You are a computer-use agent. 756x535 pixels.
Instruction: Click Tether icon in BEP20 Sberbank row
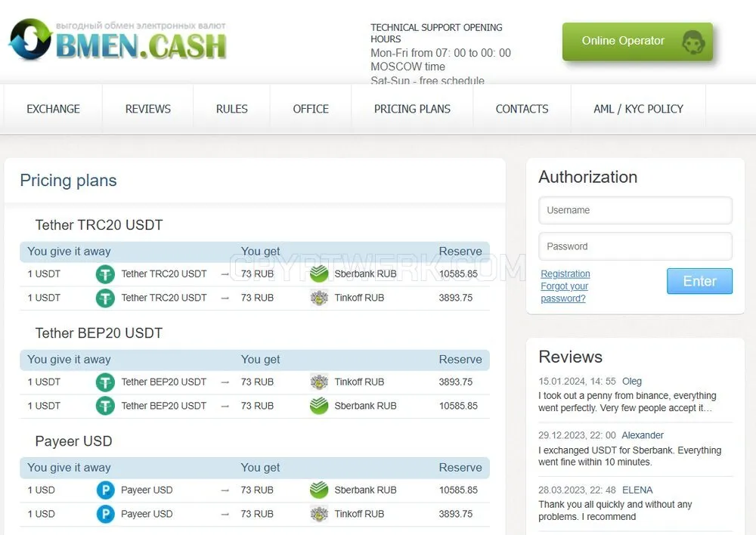(105, 407)
